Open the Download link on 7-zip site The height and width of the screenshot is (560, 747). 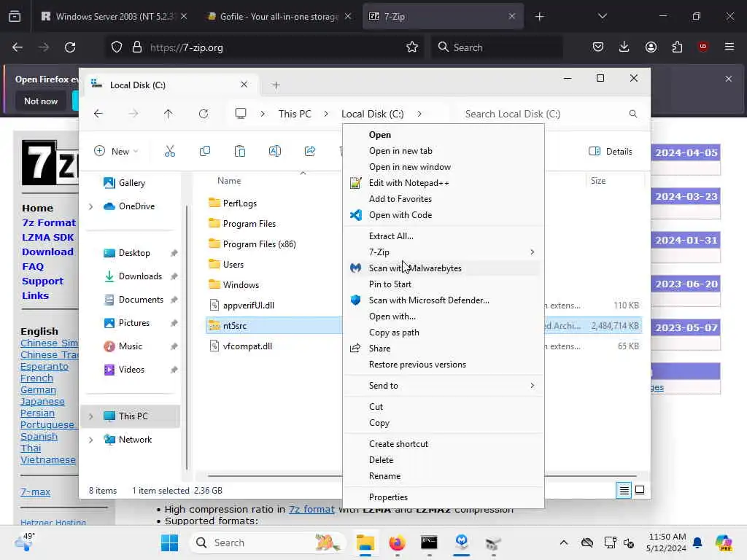pyautogui.click(x=47, y=252)
